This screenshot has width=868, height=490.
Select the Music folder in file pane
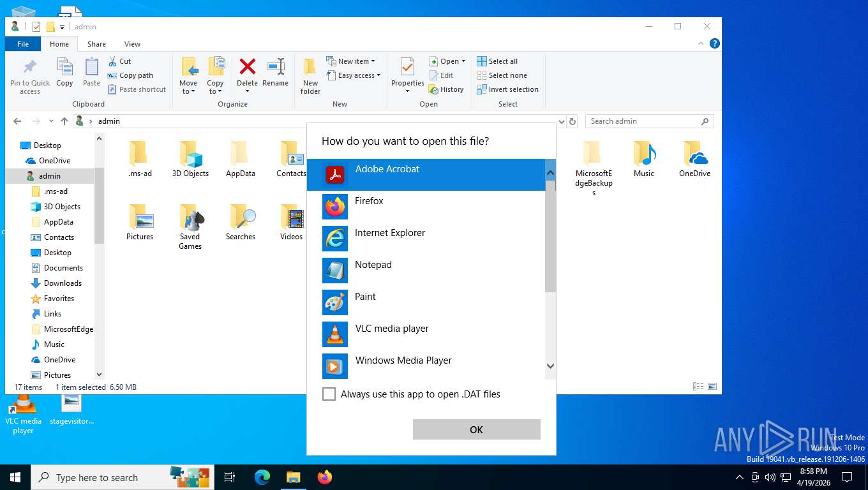(644, 159)
